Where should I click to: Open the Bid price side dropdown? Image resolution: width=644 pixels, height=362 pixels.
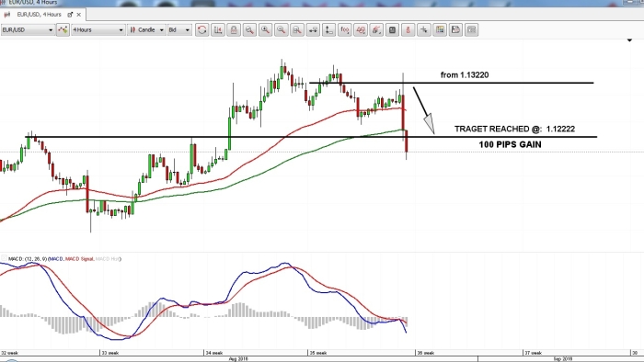coord(179,30)
